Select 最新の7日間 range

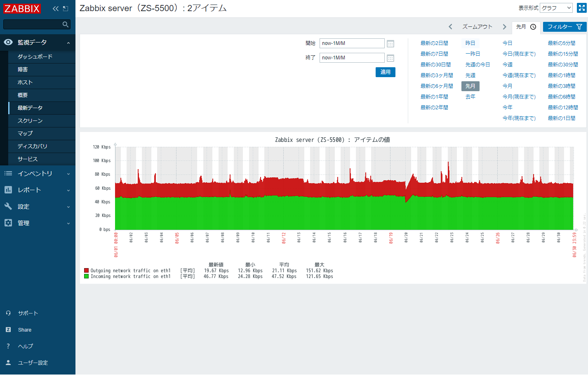click(x=434, y=54)
